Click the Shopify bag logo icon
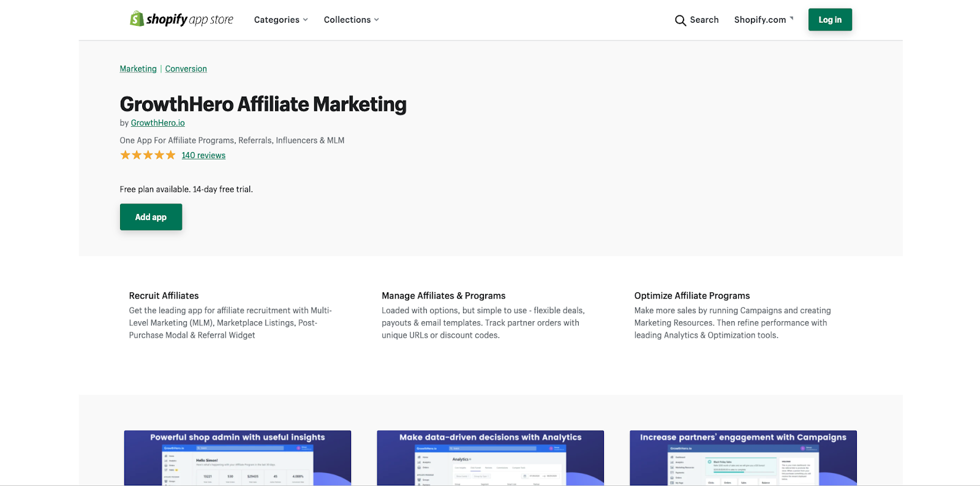Screen dimensions: 980x486 click(x=137, y=19)
